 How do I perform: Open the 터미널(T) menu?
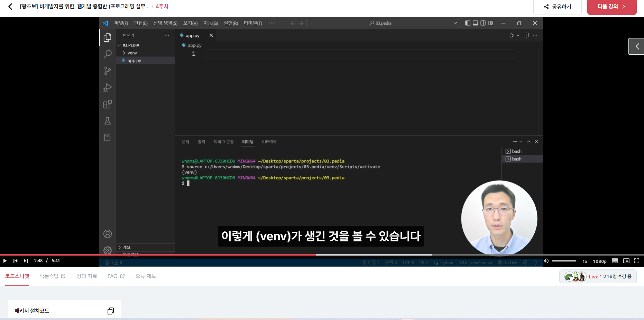click(253, 23)
